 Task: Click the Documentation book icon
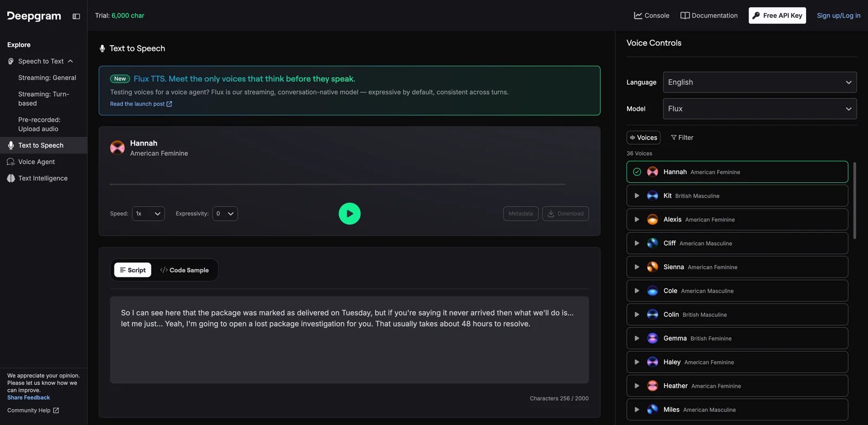pyautogui.click(x=685, y=16)
